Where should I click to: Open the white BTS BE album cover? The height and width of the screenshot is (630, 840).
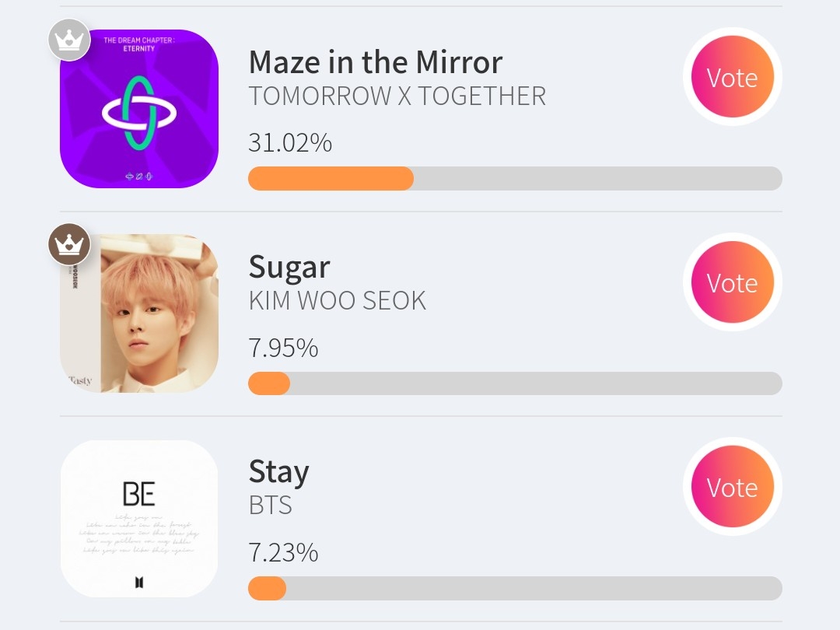(140, 519)
